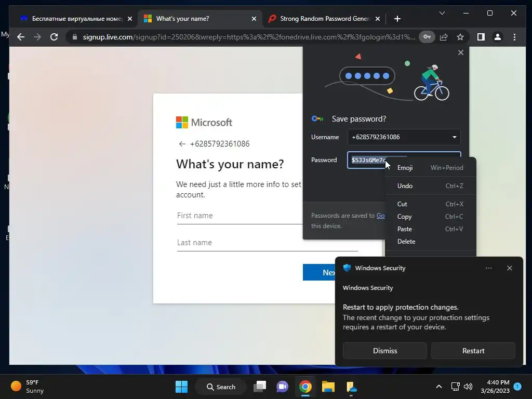Choose Undo from context menu
This screenshot has height=399, width=532.
(430, 186)
